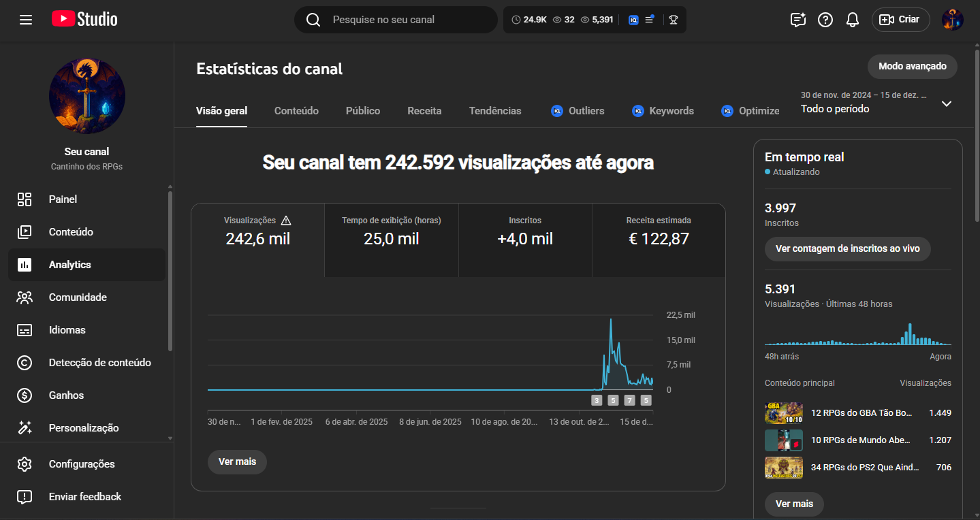Screen dimensions: 980x520
Task: Click the view count 1.207
Action: click(940, 440)
